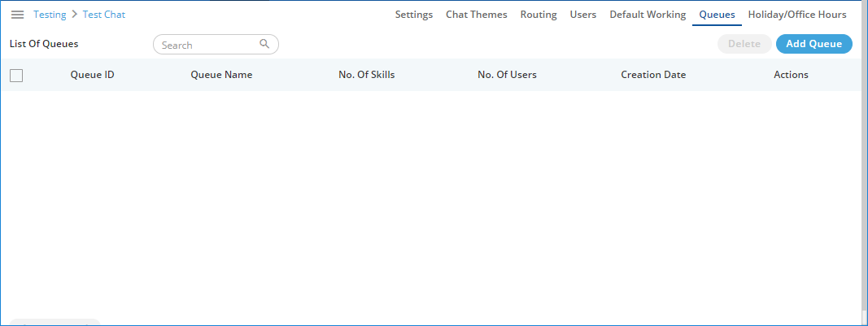Open the Default Working tab
Screen dimensions: 868x326
[648, 15]
